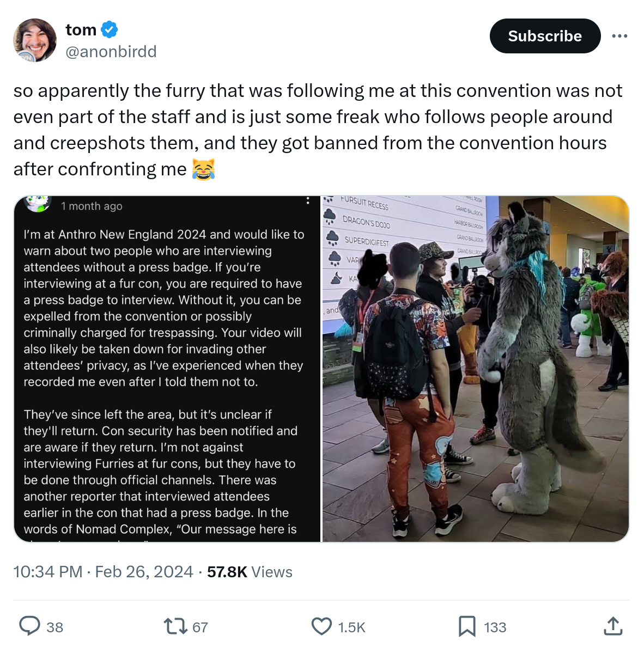Click the blue verified badge
The image size is (644, 647).
pos(110,30)
